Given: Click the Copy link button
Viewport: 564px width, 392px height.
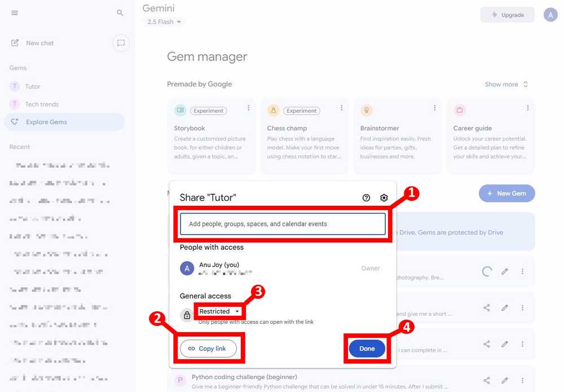Looking at the screenshot, I should tap(208, 349).
